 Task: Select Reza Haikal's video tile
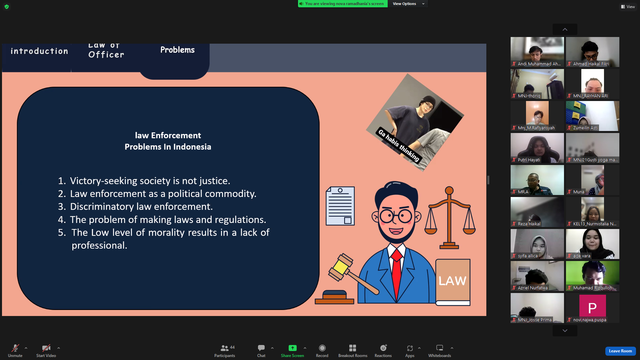[x=537, y=212]
